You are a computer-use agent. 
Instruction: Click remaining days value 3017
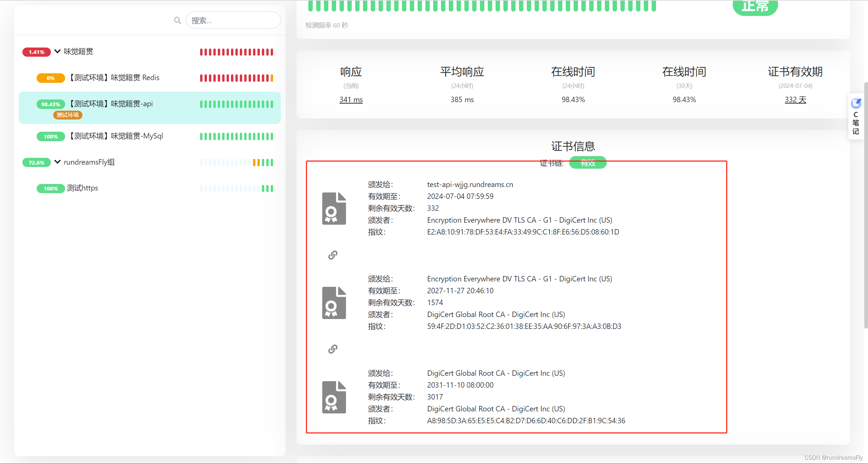click(x=435, y=397)
